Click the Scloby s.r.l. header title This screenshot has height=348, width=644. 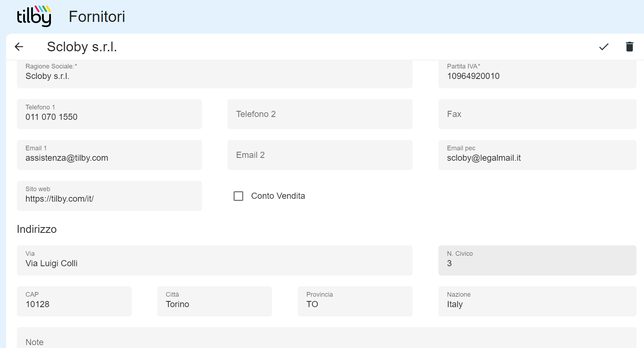(82, 47)
